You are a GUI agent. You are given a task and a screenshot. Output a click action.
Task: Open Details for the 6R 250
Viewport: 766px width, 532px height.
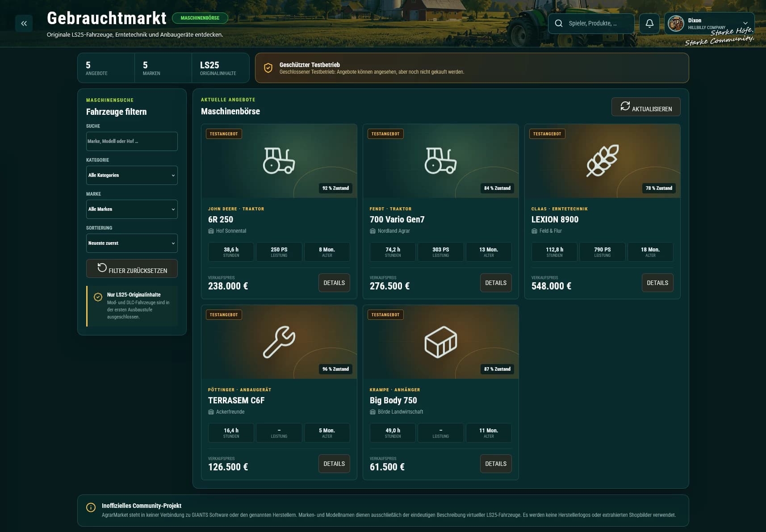click(x=334, y=283)
